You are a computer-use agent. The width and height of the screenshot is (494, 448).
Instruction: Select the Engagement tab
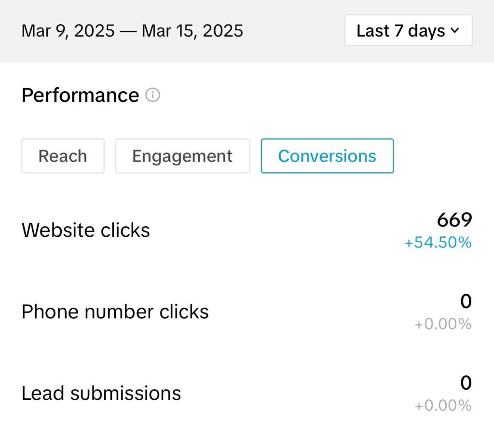tap(182, 156)
